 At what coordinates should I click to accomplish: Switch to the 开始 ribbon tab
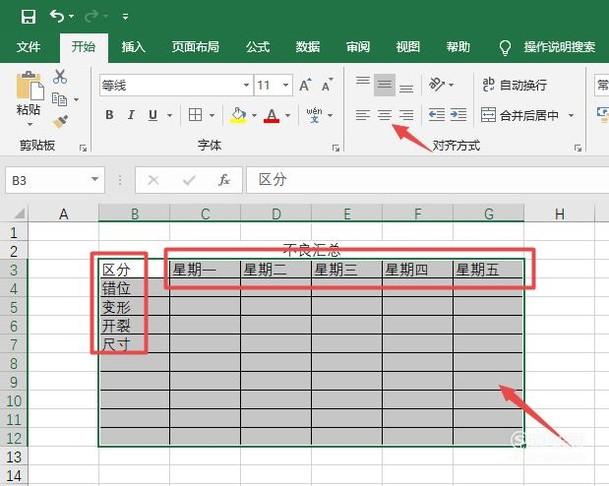(84, 47)
